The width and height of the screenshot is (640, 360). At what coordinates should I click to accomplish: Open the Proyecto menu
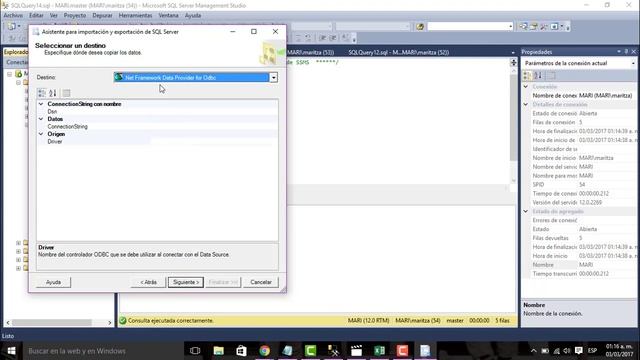(75, 16)
